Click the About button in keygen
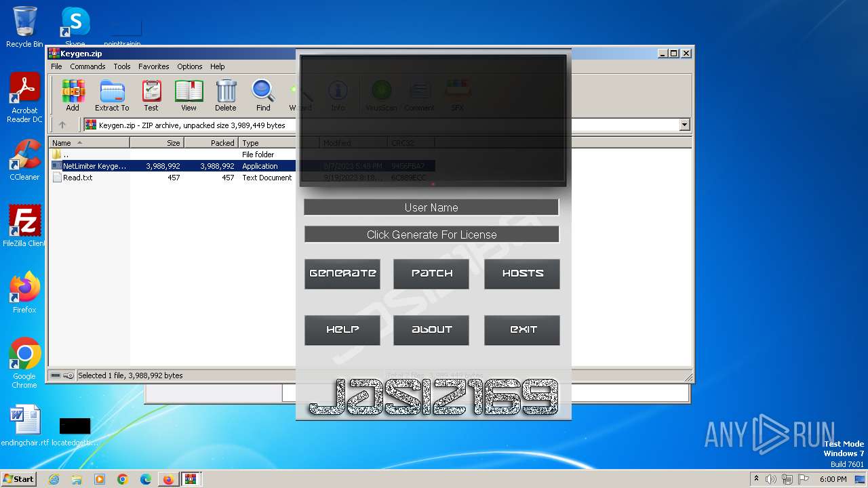The width and height of the screenshot is (868, 488). [431, 330]
